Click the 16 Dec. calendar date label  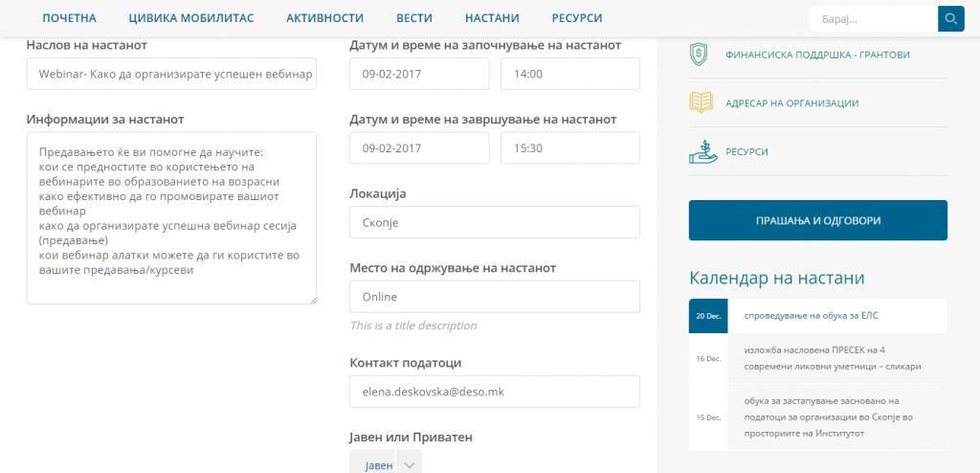point(708,358)
